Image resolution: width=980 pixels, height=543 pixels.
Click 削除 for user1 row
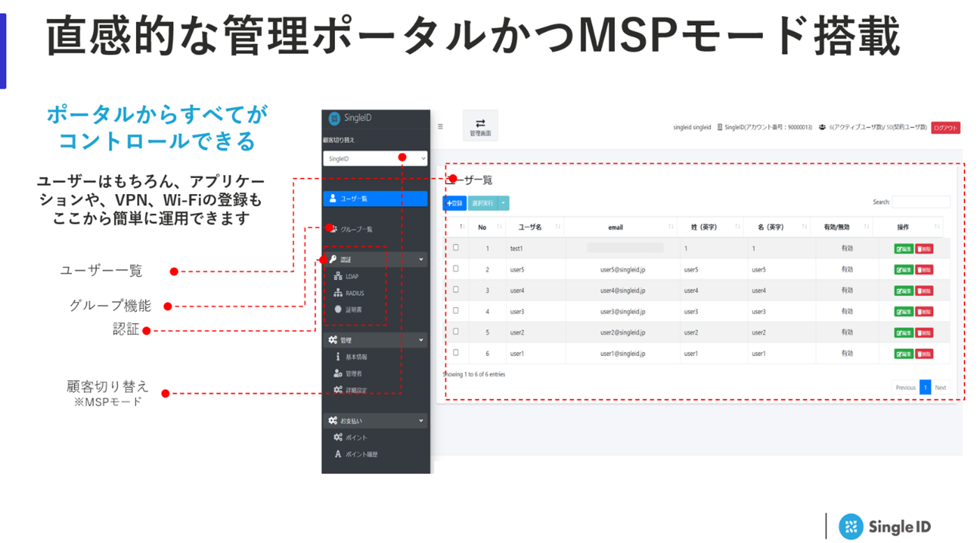924,354
